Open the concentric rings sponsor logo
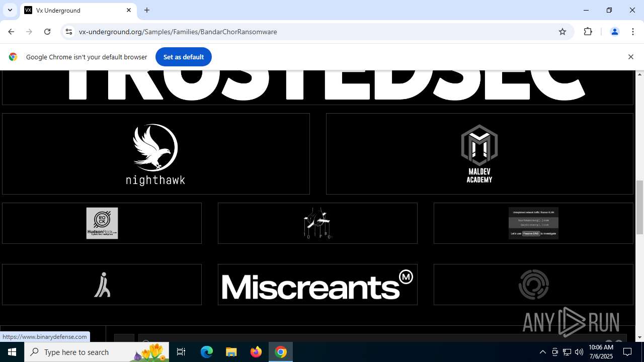The width and height of the screenshot is (644, 362). [x=533, y=285]
